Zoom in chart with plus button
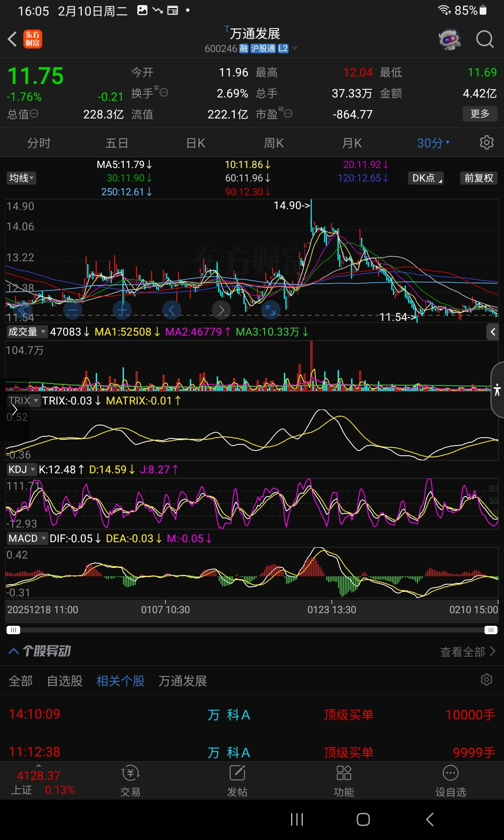This screenshot has width=504, height=840. click(x=122, y=310)
